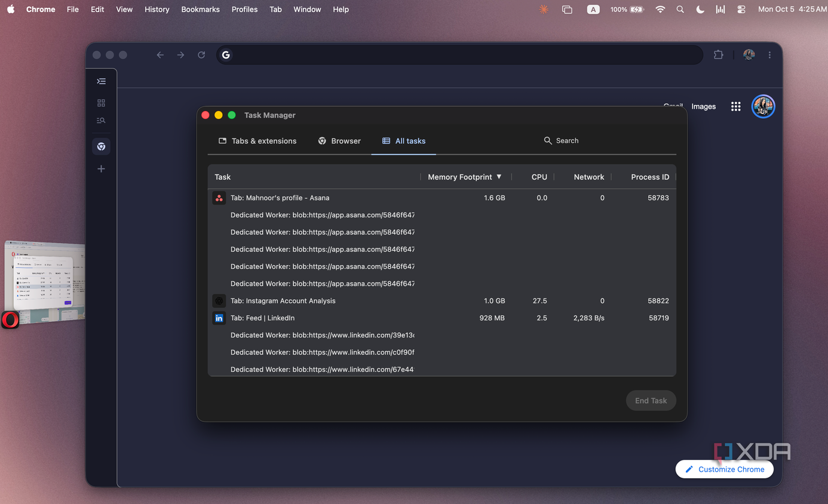
Task: Reload the page with the refresh icon
Action: (201, 55)
